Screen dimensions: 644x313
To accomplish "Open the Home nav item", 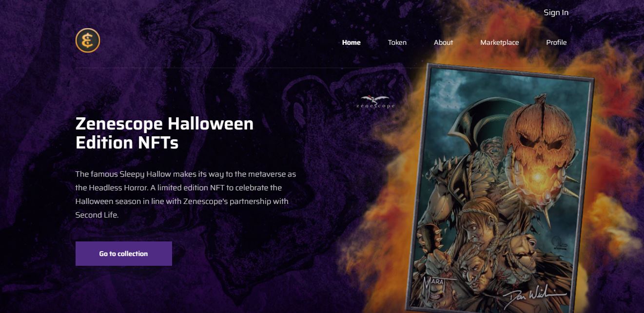I will (351, 42).
